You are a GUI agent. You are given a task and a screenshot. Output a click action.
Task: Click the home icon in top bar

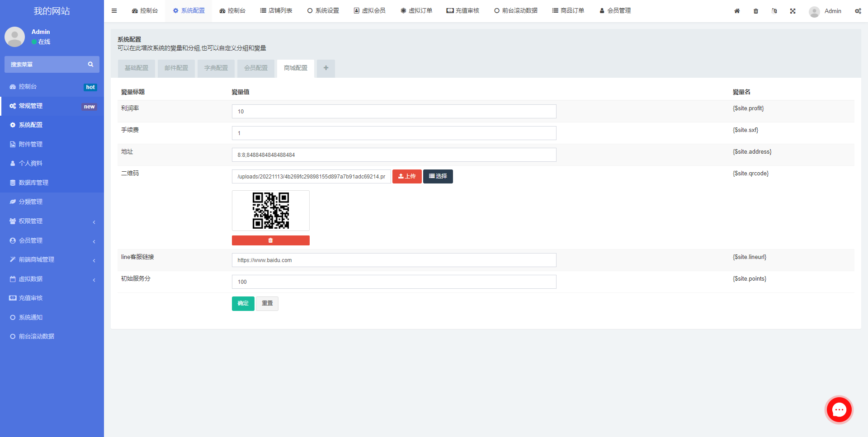click(737, 11)
